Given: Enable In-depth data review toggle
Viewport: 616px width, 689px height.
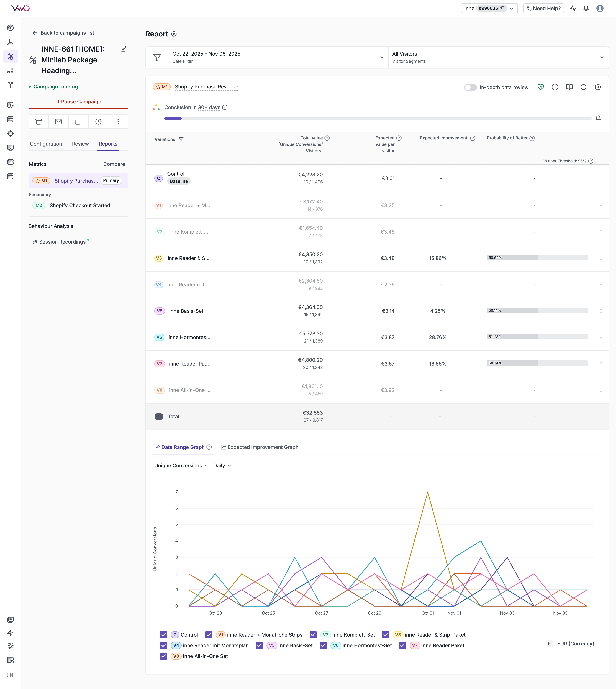Looking at the screenshot, I should 470,87.
